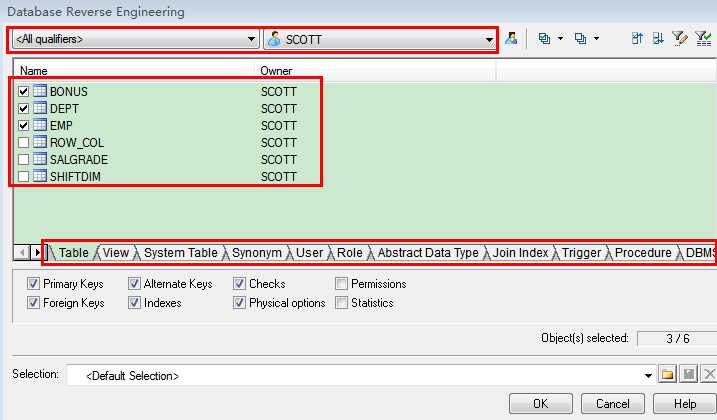Click SCOTT owner cell in BONUS row
Image resolution: width=717 pixels, height=420 pixels.
[278, 92]
